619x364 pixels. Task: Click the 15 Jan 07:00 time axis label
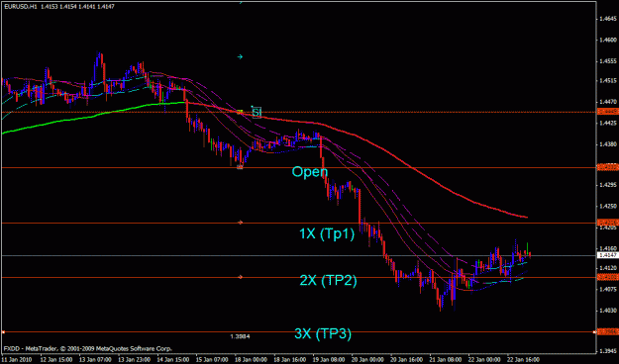[212, 360]
